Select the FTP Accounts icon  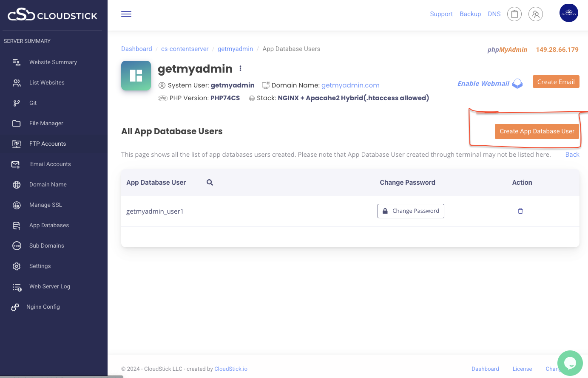pos(16,144)
